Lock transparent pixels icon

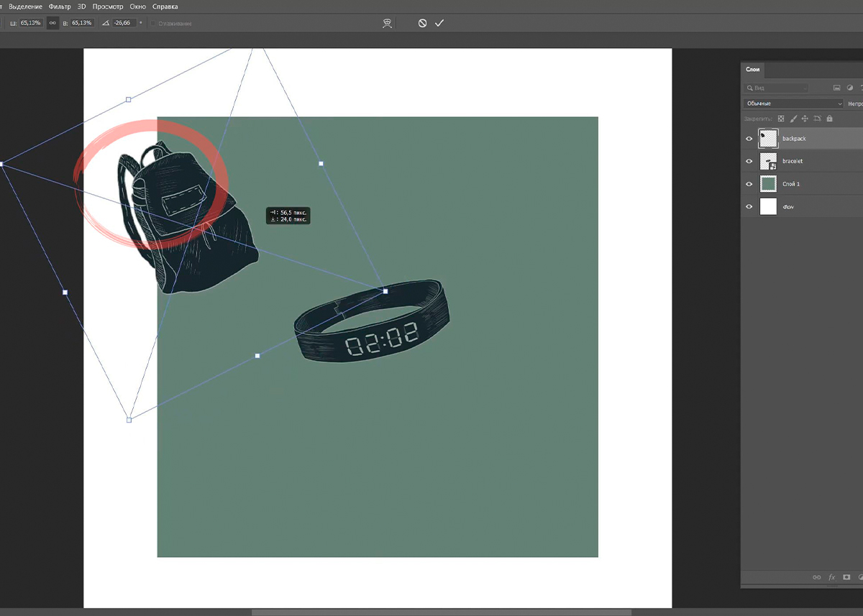click(781, 119)
